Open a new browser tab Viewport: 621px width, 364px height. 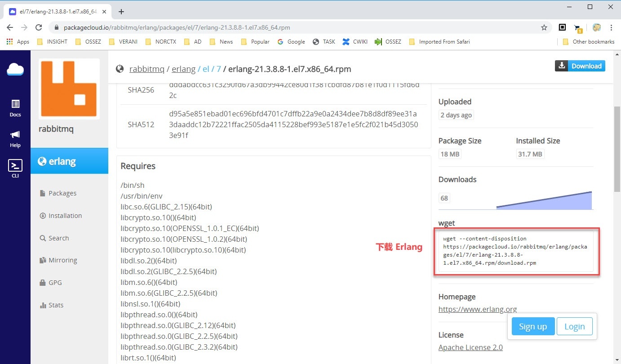coord(121,12)
